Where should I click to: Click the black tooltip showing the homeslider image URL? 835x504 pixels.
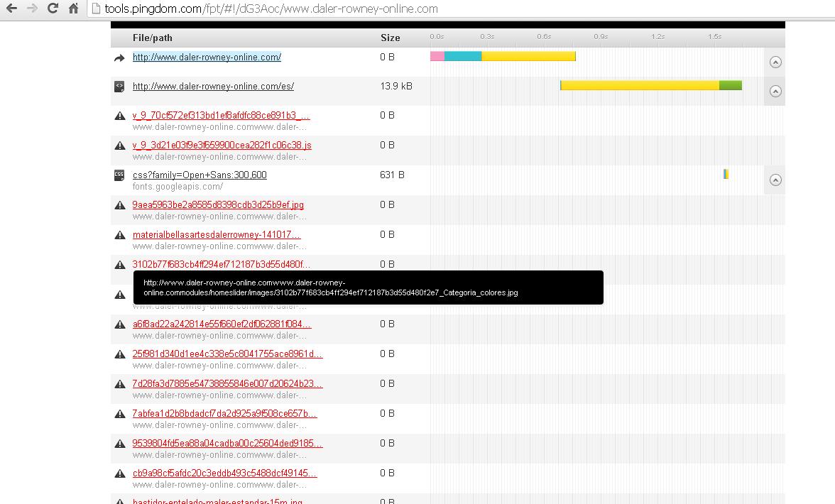coord(368,287)
